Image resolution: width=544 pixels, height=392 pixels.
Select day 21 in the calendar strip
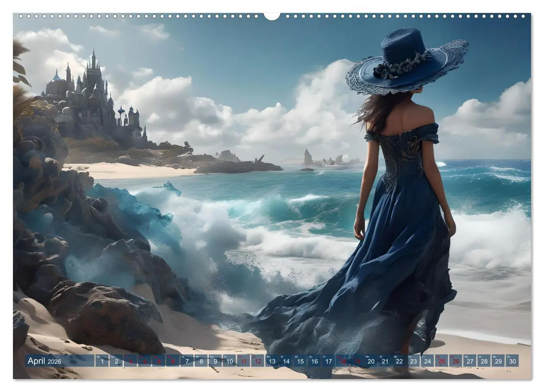click(x=385, y=361)
